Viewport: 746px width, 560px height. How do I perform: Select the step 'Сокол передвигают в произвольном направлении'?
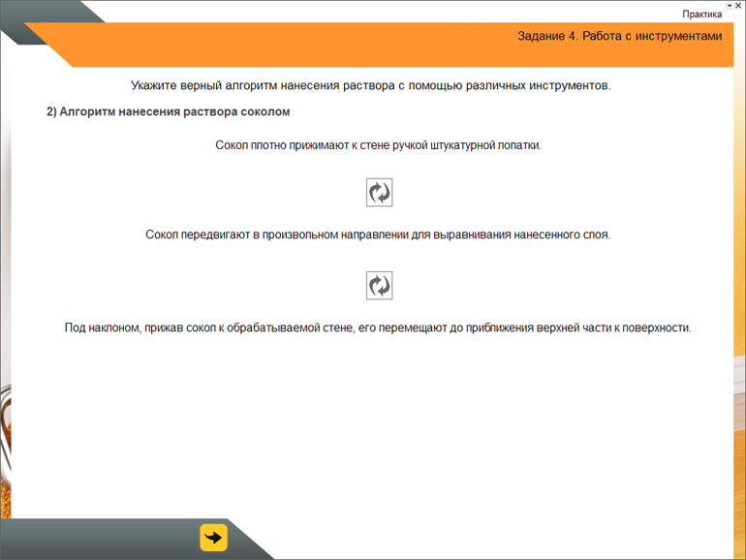[x=377, y=235]
